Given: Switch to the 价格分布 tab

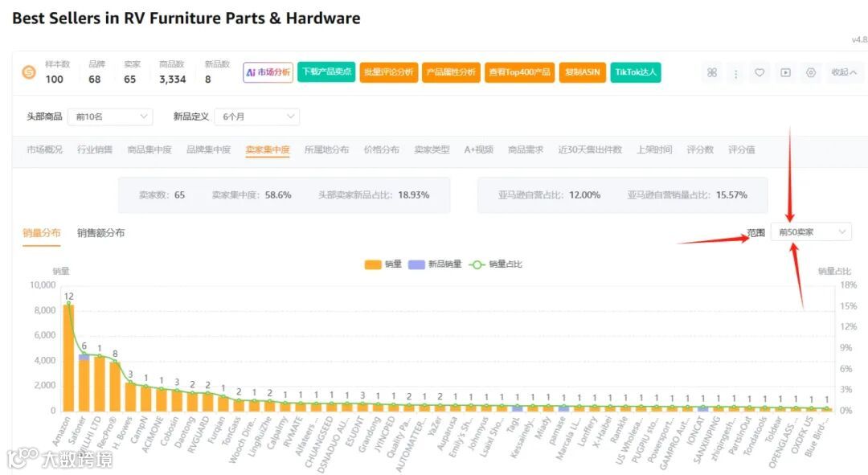Looking at the screenshot, I should coord(382,149).
